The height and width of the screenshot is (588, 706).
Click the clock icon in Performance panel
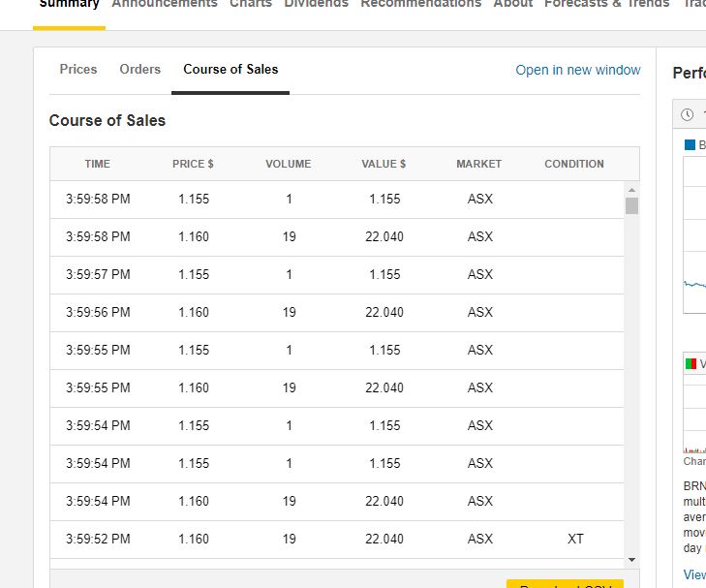click(688, 114)
